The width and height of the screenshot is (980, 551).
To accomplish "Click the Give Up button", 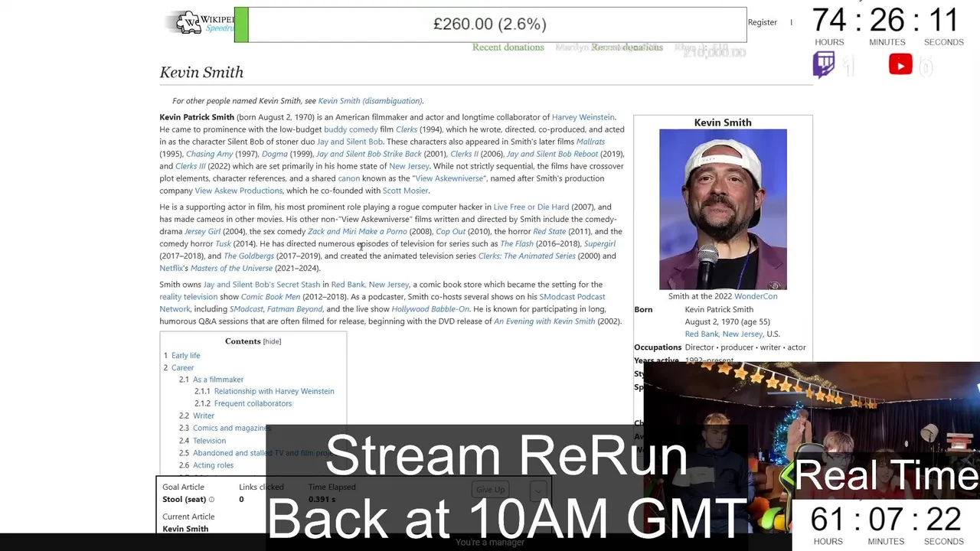I will pos(490,490).
